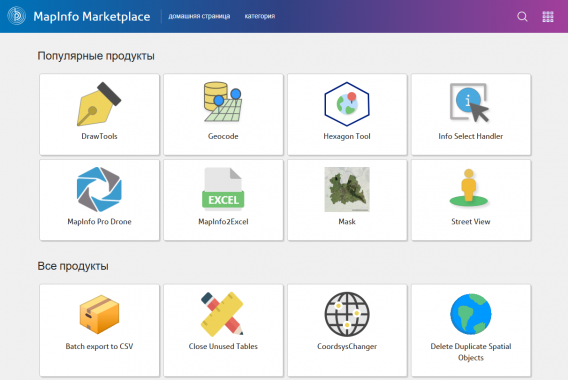Open the DrawTools product label
This screenshot has width=568, height=380.
click(x=99, y=136)
